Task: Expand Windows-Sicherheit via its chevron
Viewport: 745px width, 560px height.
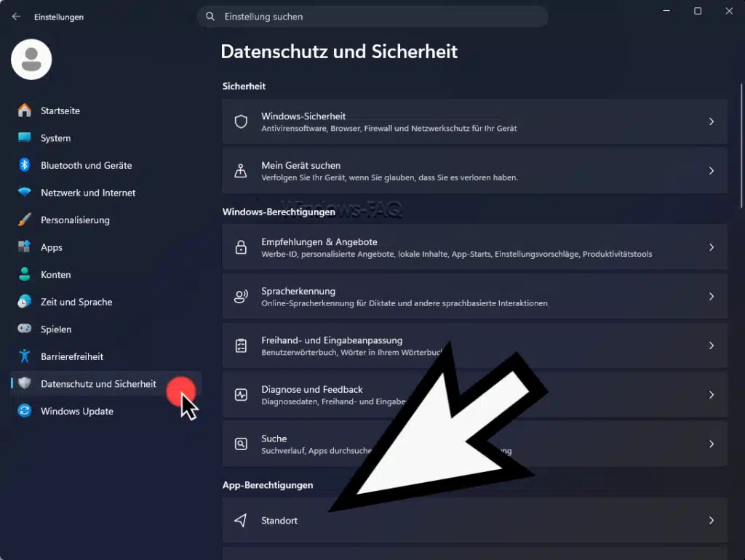Action: pyautogui.click(x=712, y=121)
